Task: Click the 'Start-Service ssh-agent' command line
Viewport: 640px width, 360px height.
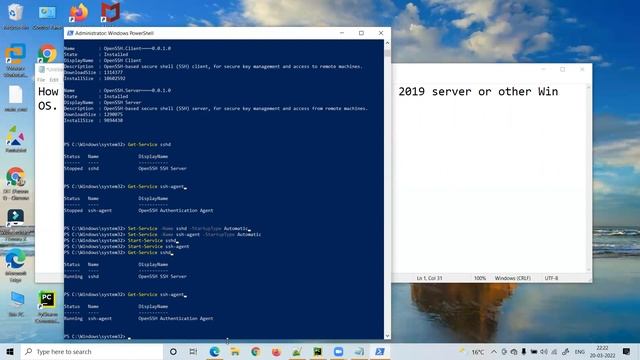Action: coord(127,247)
